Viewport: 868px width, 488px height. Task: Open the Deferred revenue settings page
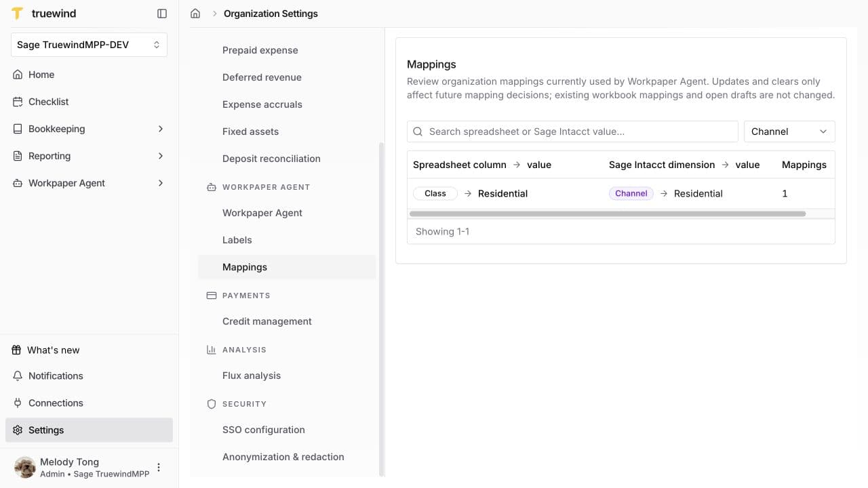tap(287, 77)
